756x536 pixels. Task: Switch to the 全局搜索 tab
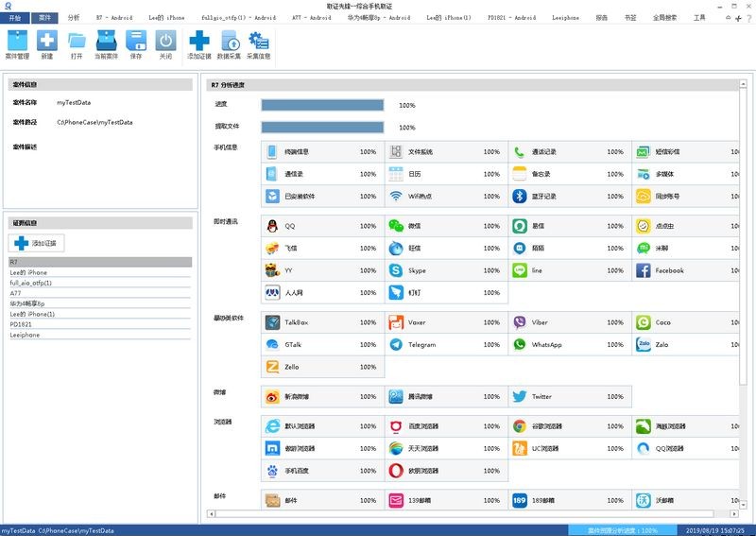click(x=665, y=18)
